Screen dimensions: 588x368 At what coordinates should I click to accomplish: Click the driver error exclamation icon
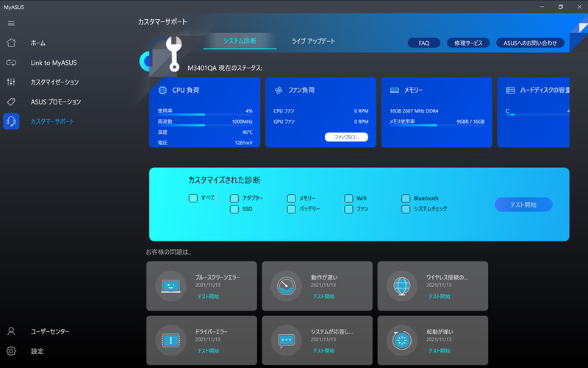(171, 340)
